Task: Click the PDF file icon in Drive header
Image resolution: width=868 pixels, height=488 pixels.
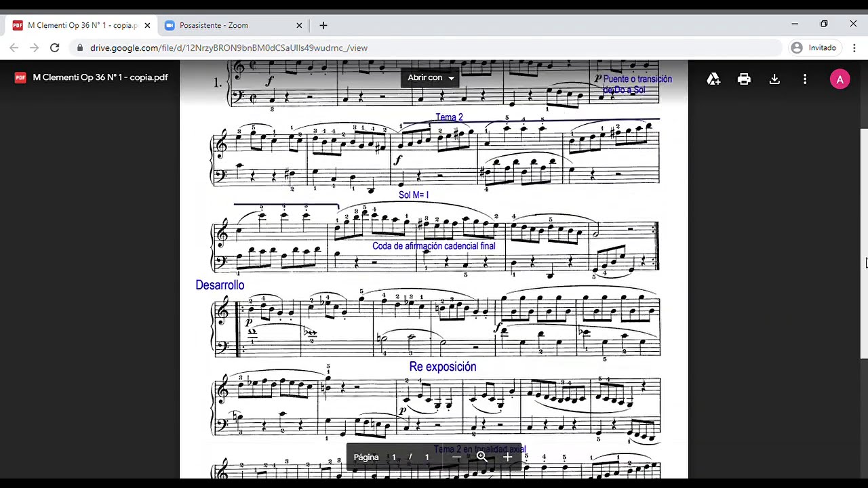Action: click(x=20, y=77)
